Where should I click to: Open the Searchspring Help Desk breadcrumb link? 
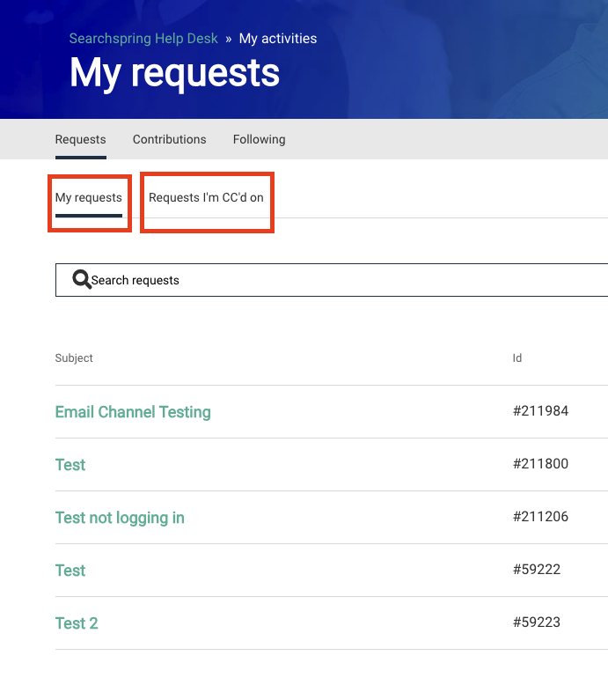(143, 39)
